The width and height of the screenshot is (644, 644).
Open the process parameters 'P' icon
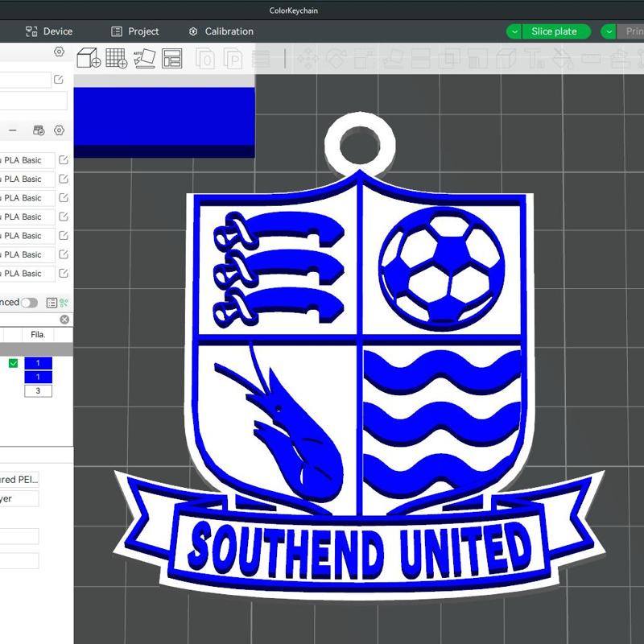click(231, 60)
